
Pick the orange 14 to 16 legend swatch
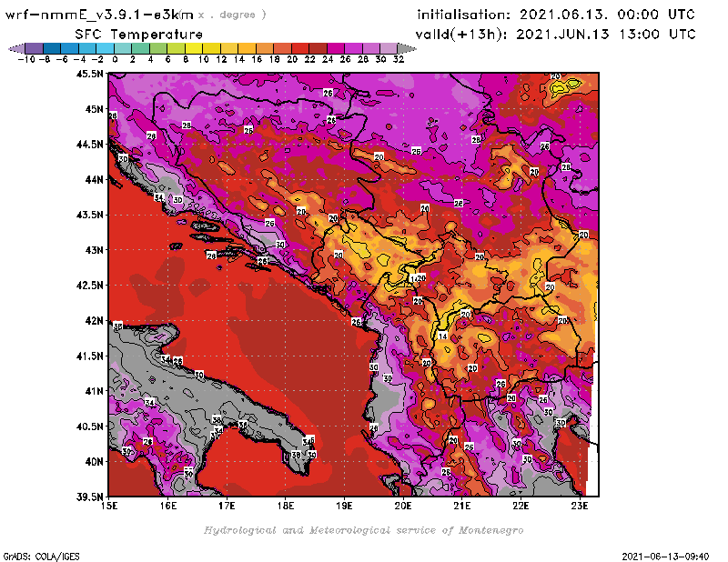pyautogui.click(x=247, y=49)
